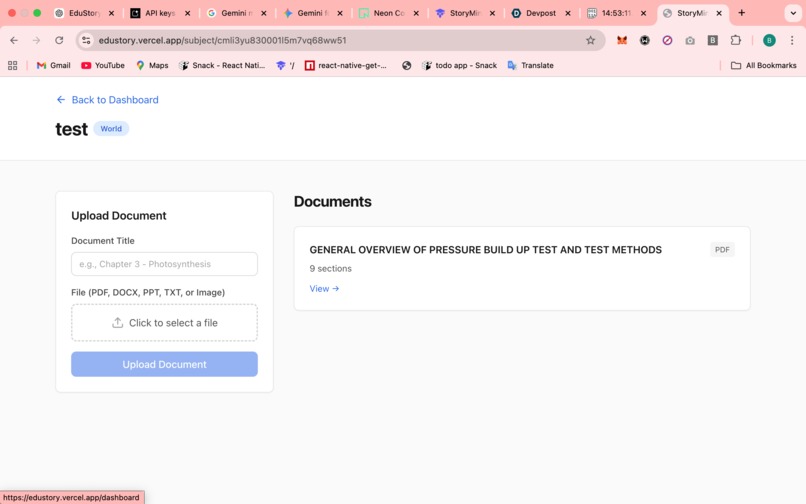Close the API keys tab
Image resolution: width=806 pixels, height=504 pixels.
188,13
